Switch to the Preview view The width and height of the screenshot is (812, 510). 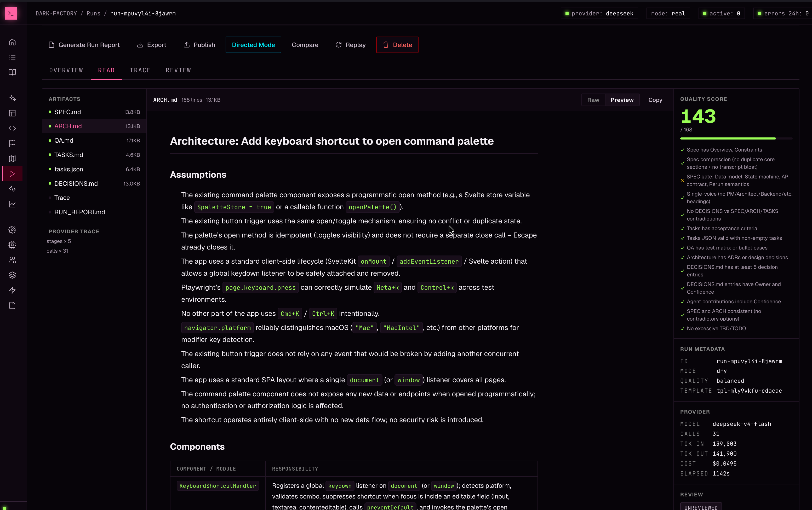[622, 100]
